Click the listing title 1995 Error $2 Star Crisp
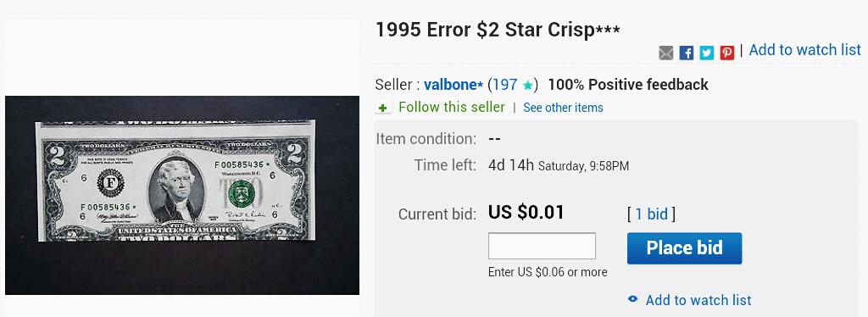This screenshot has width=868, height=317. [x=498, y=30]
